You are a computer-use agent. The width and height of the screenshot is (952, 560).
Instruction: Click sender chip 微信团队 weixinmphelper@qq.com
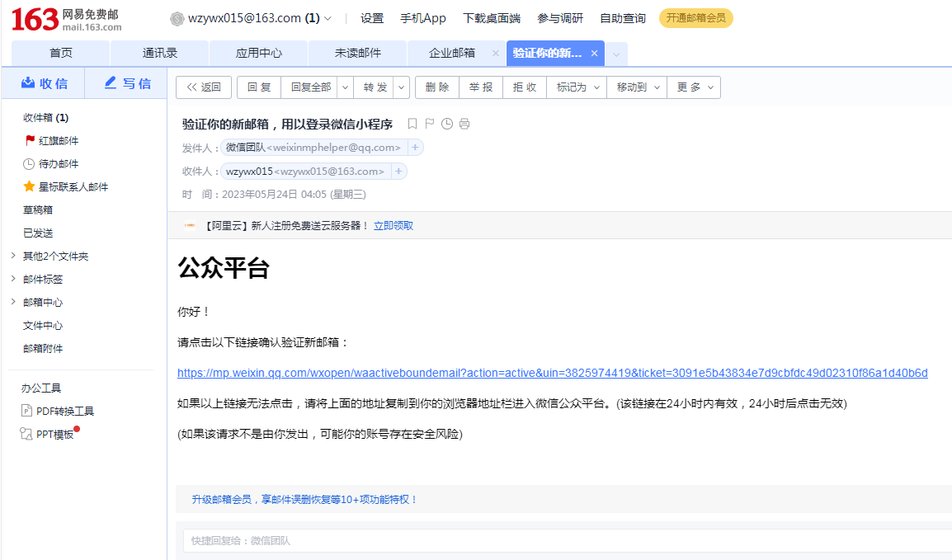(x=313, y=148)
